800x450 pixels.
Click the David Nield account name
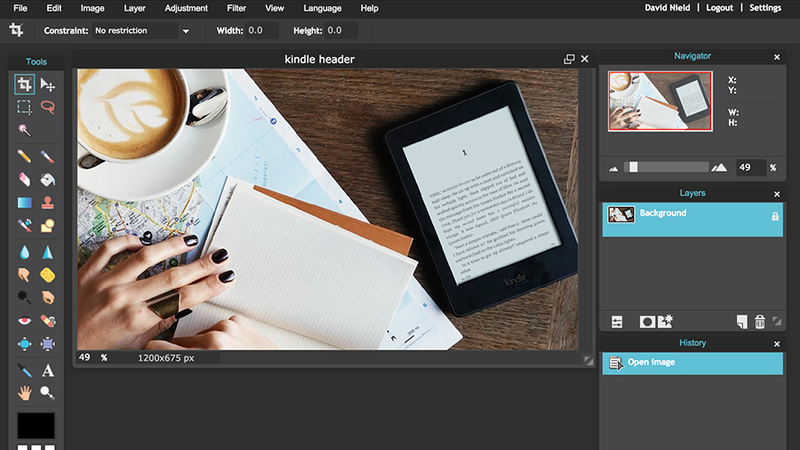coord(667,8)
